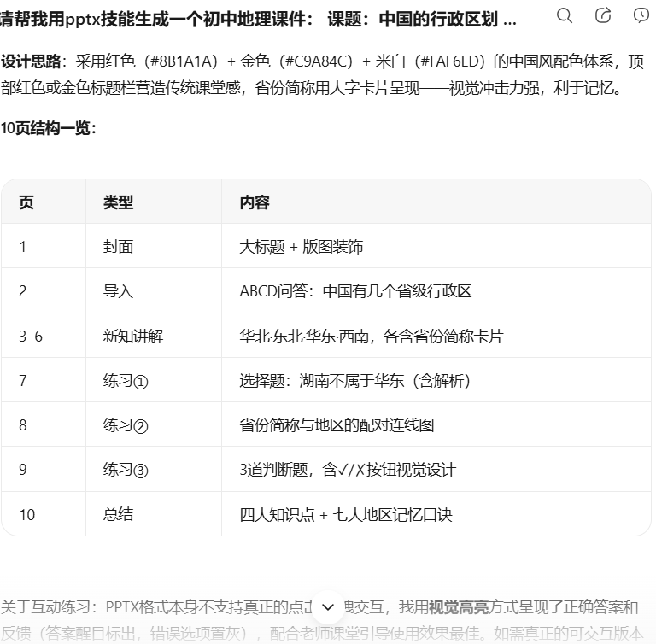Viewport: 656px width, 644px height.
Task: Select the 总结 cell
Action: pos(154,514)
